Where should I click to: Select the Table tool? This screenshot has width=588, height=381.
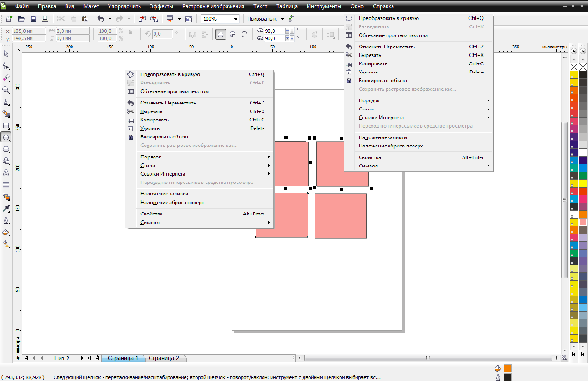pos(6,185)
